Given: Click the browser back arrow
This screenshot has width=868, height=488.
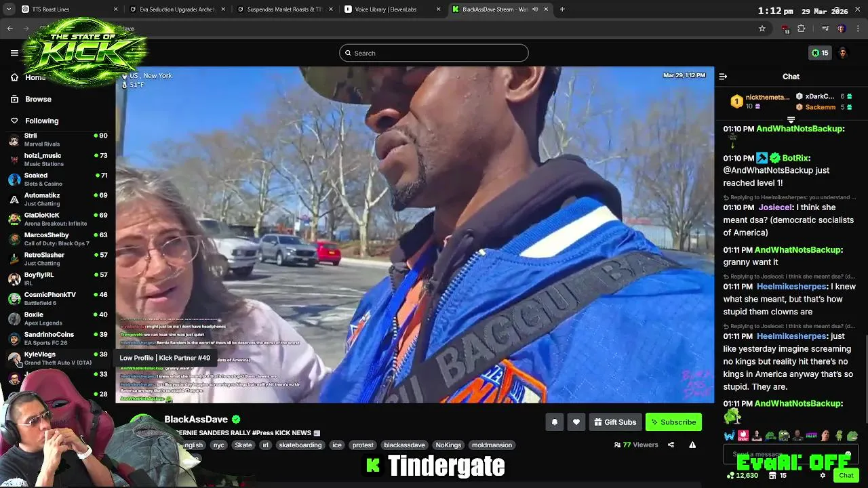Looking at the screenshot, I should [10, 28].
